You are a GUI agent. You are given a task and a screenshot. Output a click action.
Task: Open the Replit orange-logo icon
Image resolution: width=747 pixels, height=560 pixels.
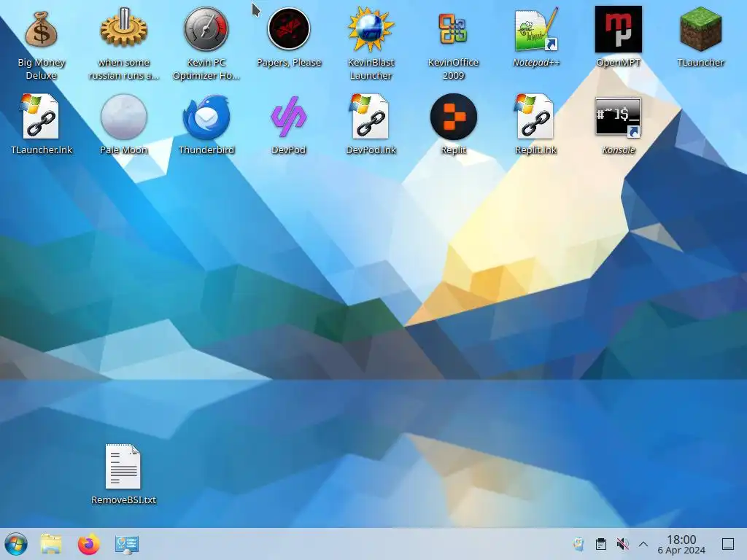pyautogui.click(x=453, y=117)
